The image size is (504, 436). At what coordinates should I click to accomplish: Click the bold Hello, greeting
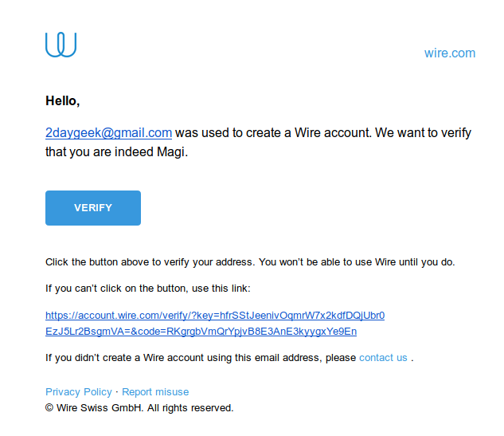(63, 101)
